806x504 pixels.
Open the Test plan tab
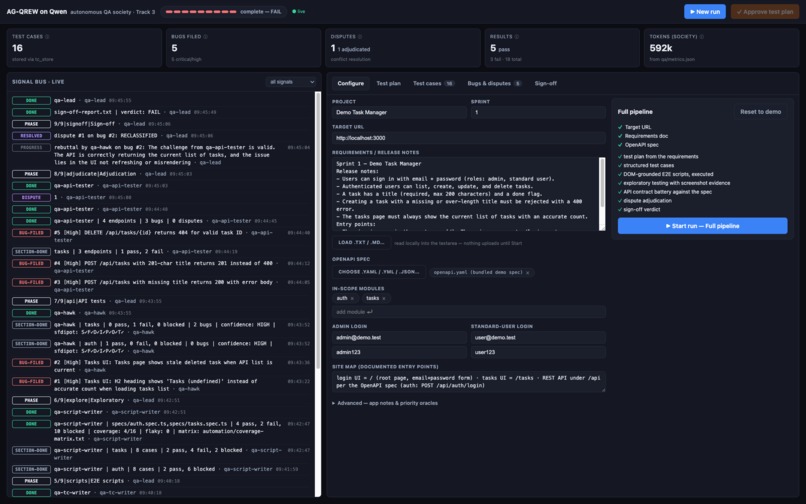click(x=389, y=83)
